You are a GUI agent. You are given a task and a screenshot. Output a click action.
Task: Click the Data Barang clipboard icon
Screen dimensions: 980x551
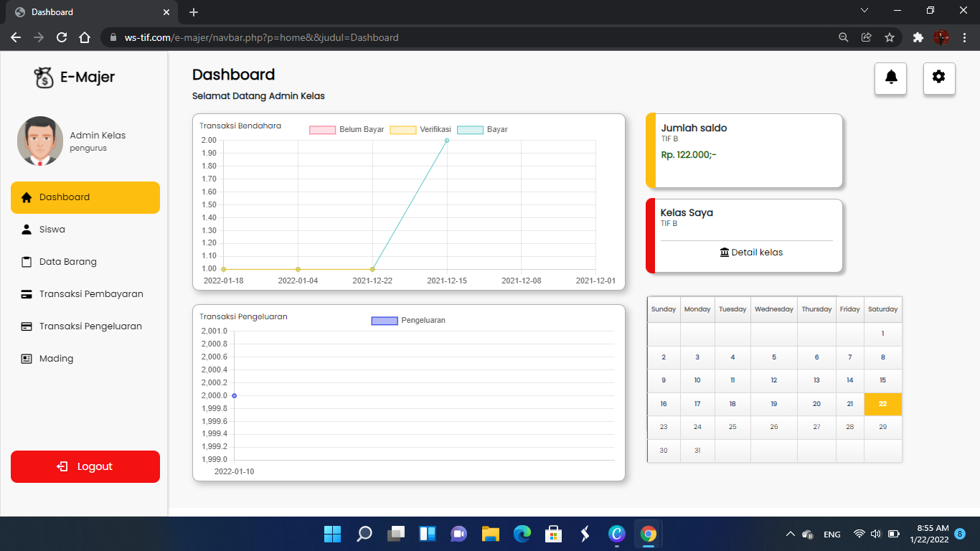click(27, 262)
